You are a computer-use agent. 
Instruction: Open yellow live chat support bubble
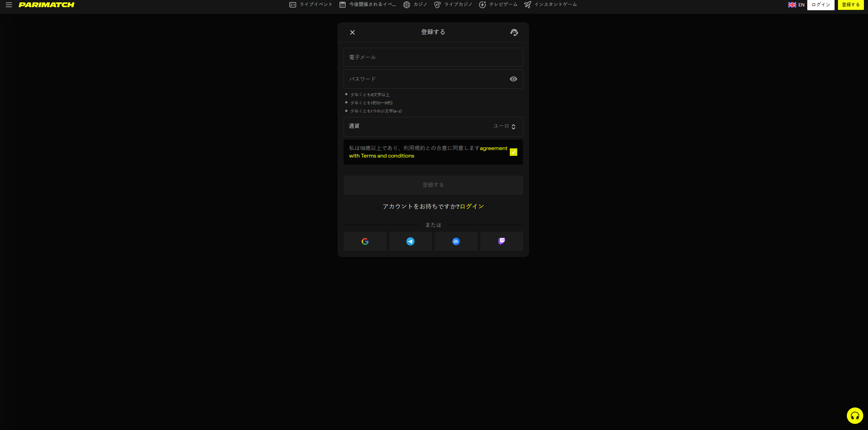click(x=855, y=416)
